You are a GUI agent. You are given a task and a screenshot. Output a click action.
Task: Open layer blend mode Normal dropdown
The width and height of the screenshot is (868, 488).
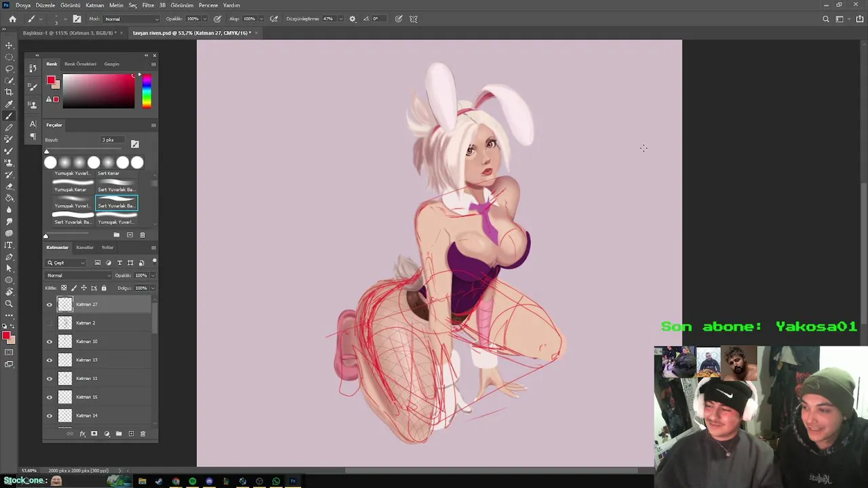[78, 276]
